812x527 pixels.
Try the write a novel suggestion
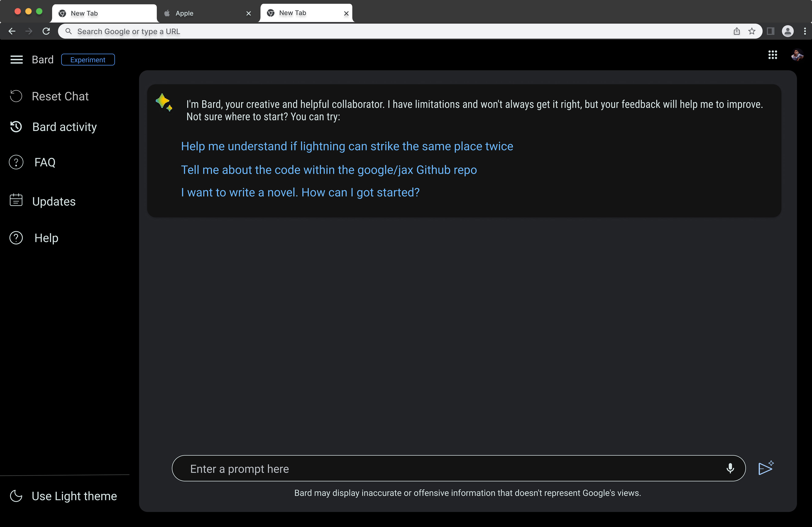coord(300,193)
